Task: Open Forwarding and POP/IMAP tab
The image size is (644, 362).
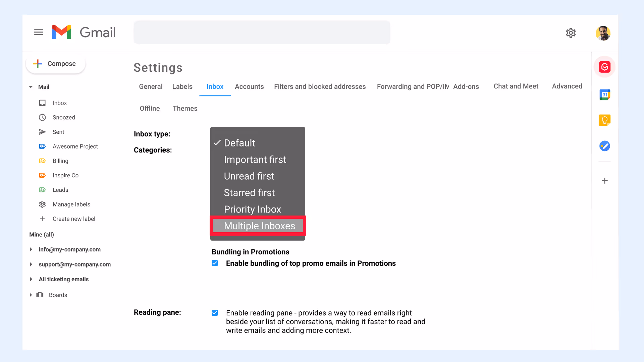Action: coord(413,86)
